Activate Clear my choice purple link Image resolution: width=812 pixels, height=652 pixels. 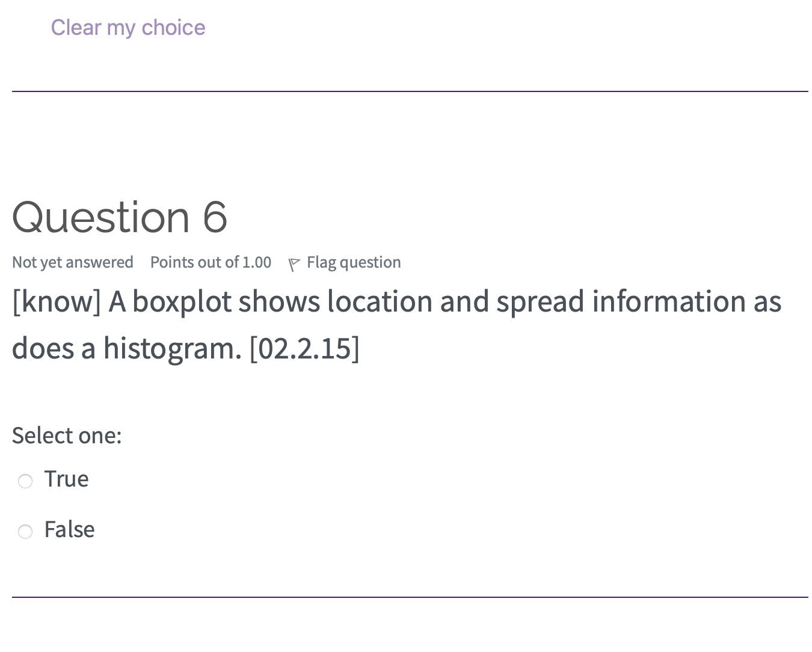128,27
